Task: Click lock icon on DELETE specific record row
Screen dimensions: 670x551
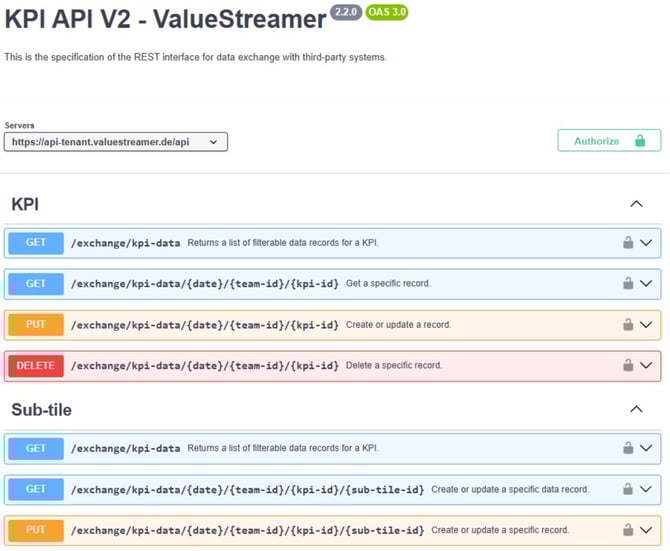Action: [x=628, y=365]
